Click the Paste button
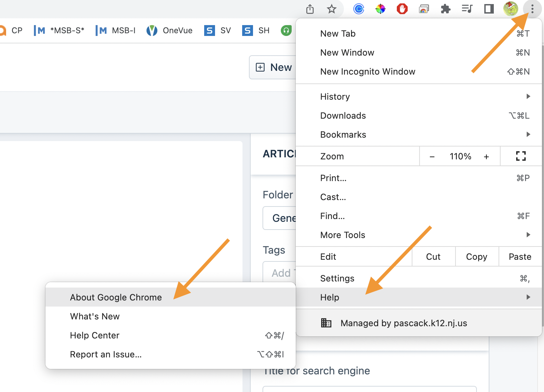This screenshot has height=392, width=544. pos(520,257)
